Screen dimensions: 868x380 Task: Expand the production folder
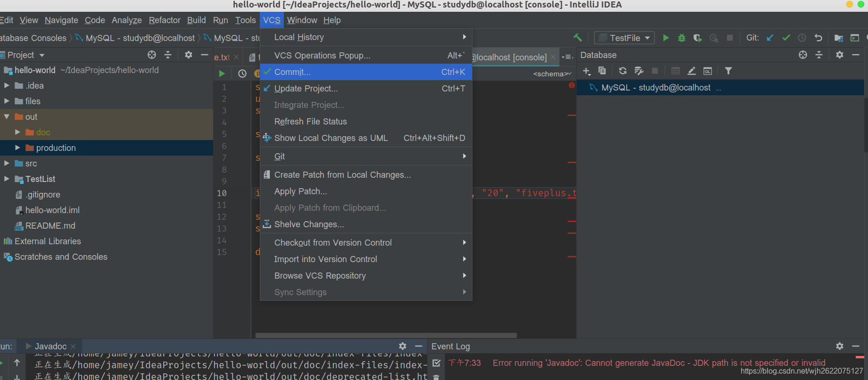(x=17, y=148)
